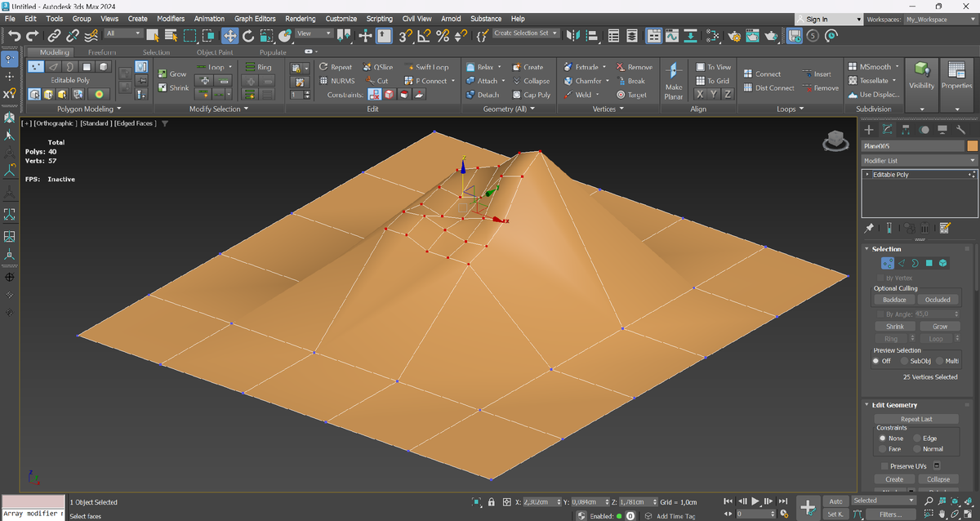Image resolution: width=980 pixels, height=521 pixels.
Task: Turn on Auto Key animation mode
Action: (835, 501)
